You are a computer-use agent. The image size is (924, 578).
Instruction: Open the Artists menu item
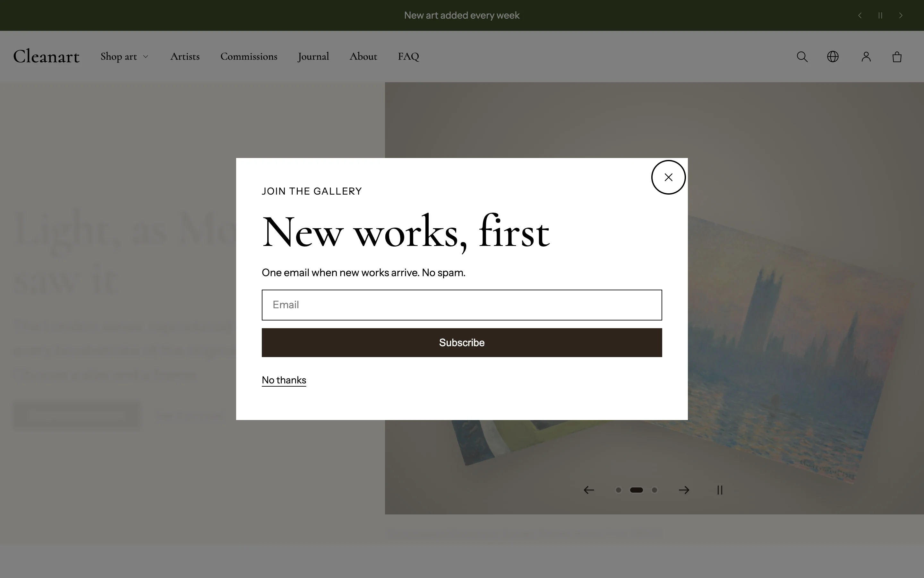pos(185,57)
